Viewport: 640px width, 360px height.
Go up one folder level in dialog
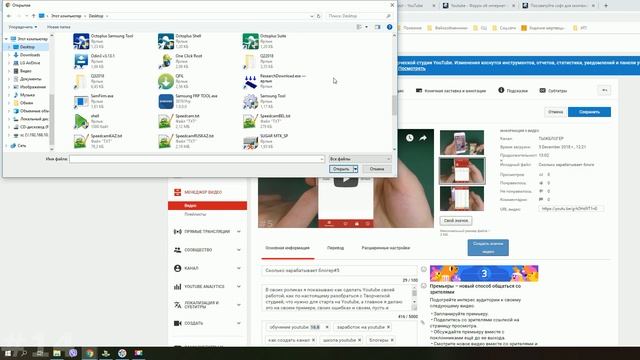(x=33, y=16)
